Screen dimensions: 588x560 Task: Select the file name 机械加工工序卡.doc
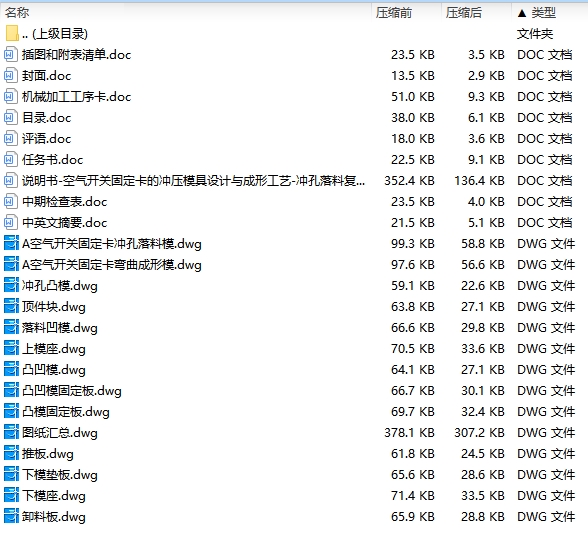click(76, 97)
